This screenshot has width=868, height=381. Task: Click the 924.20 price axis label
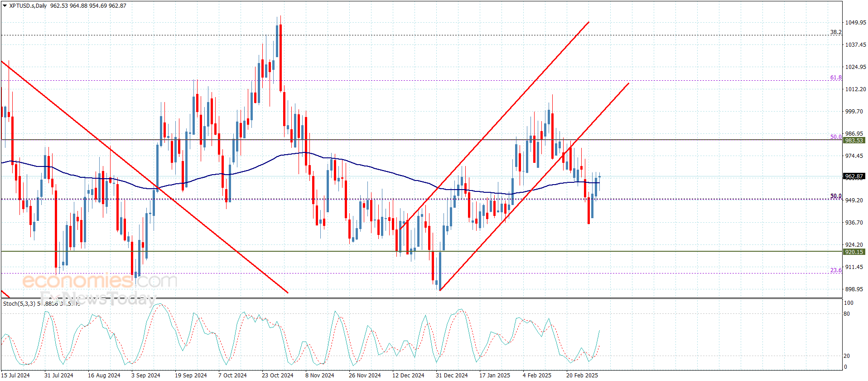point(854,245)
